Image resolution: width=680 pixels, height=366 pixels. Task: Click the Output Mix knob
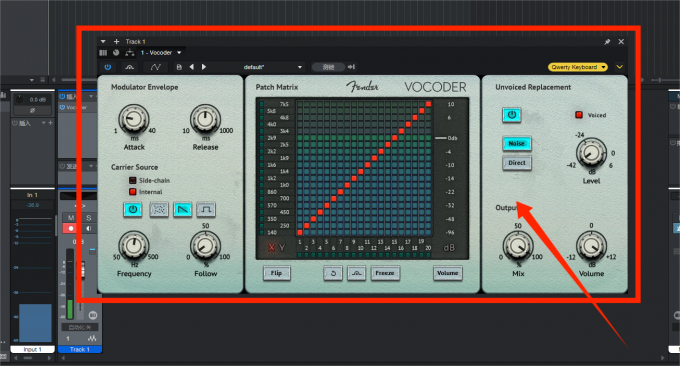point(518,246)
